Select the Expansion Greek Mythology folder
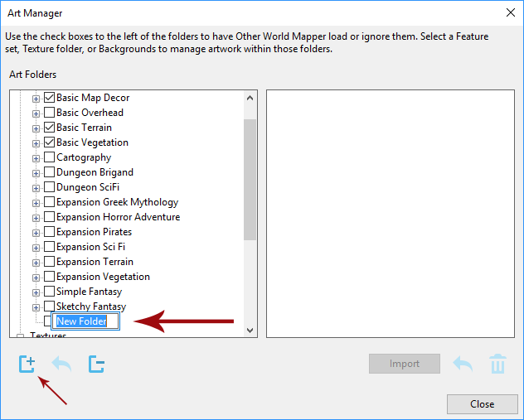Image resolution: width=524 pixels, height=420 pixels. point(117,202)
